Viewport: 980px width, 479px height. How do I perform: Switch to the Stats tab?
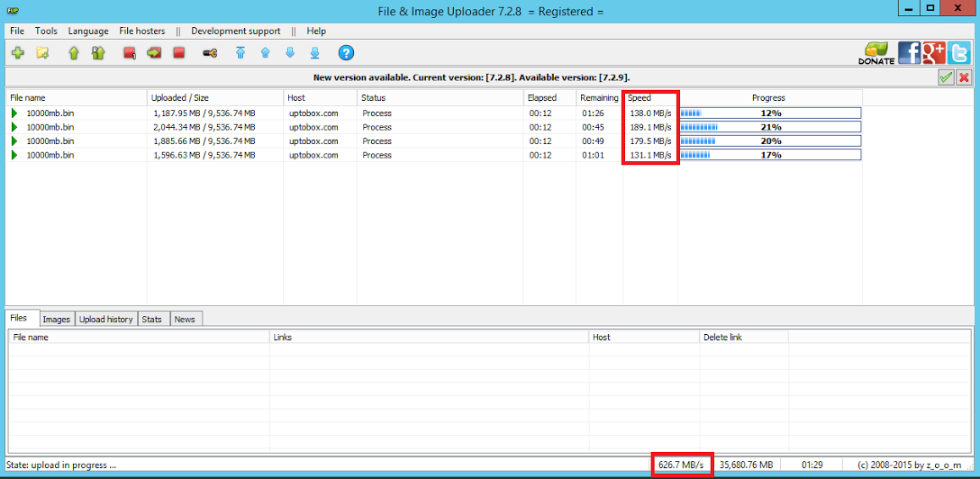[x=152, y=319]
